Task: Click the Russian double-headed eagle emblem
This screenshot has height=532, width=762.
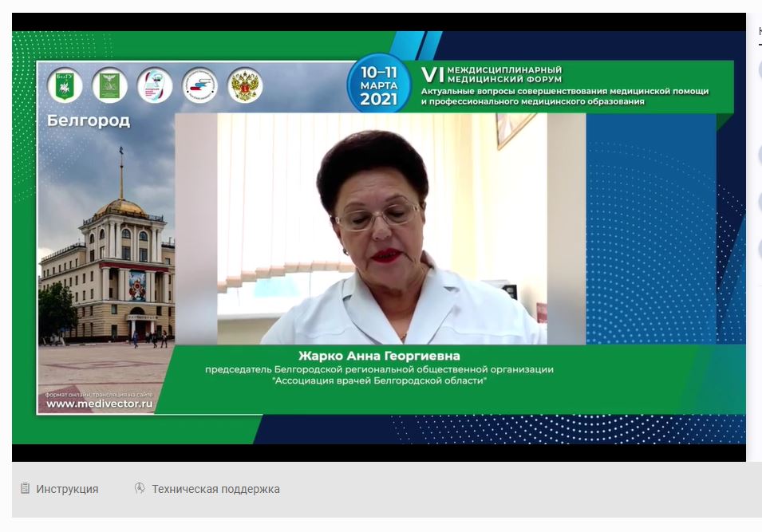Action: point(245,85)
